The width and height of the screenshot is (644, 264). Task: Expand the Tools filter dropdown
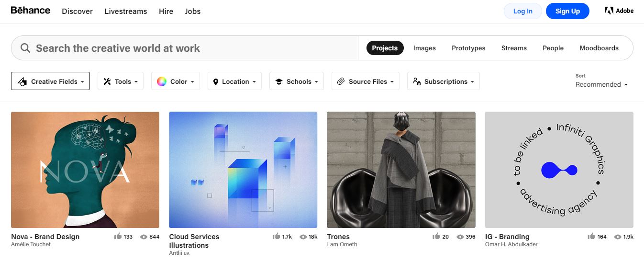(x=121, y=81)
